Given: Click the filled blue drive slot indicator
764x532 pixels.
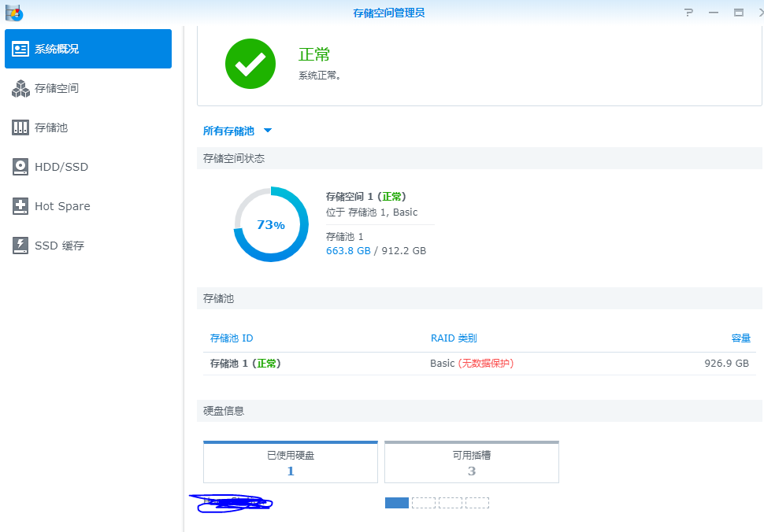Looking at the screenshot, I should point(397,503).
